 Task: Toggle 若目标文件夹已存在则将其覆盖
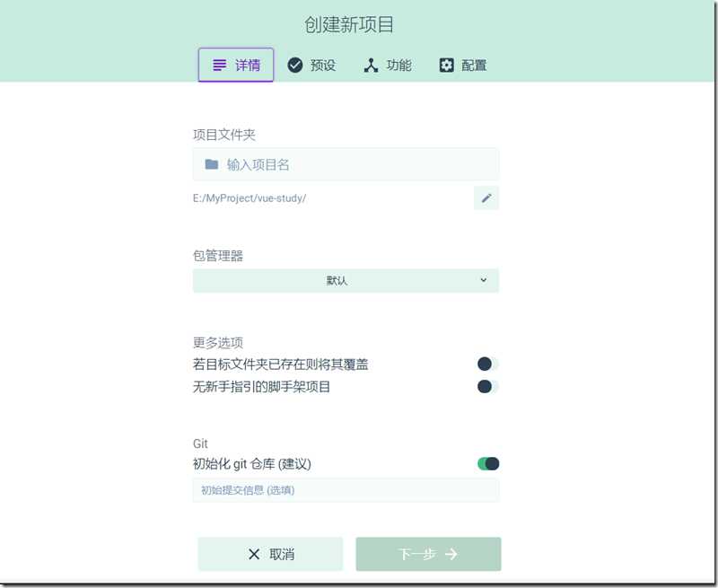485,364
